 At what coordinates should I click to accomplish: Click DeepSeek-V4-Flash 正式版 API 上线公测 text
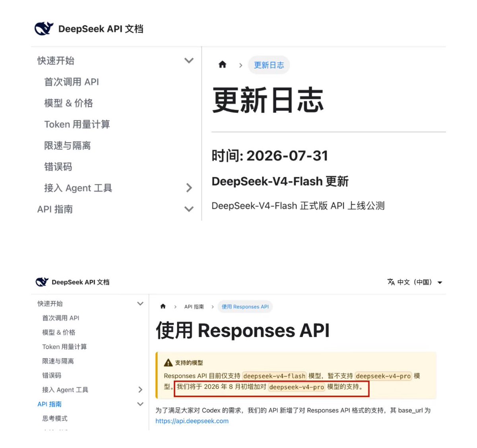[298, 206]
